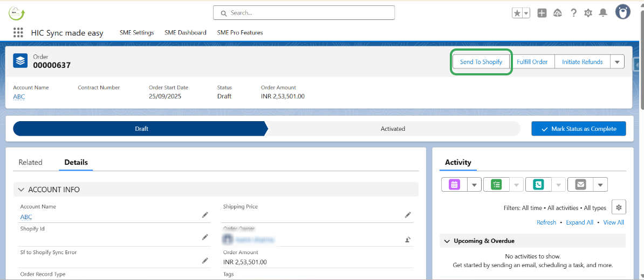
Task: Click the new task checklist icon
Action: (x=496, y=185)
